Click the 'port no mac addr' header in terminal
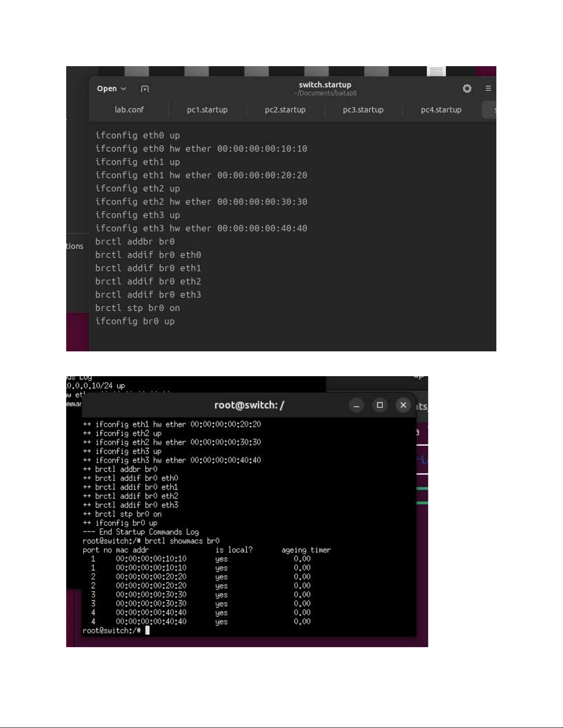The width and height of the screenshot is (563, 728). [116, 550]
